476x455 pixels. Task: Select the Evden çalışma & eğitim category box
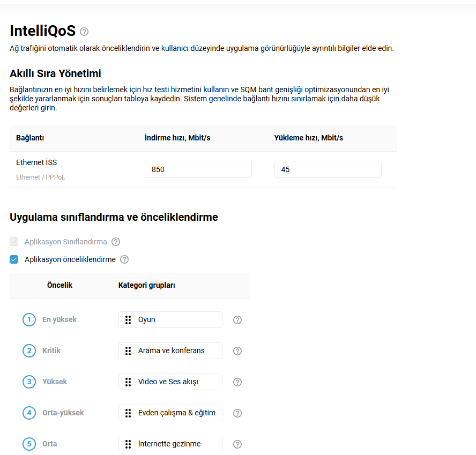click(170, 413)
